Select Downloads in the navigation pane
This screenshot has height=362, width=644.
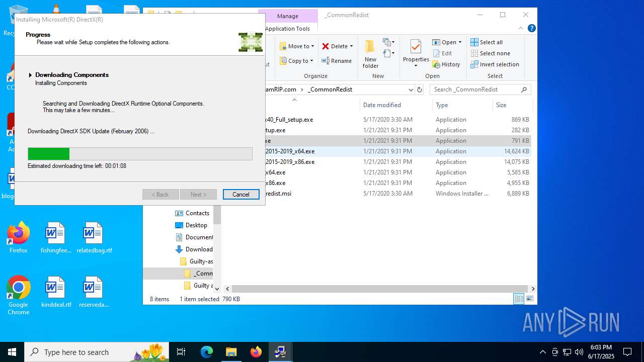(x=194, y=249)
